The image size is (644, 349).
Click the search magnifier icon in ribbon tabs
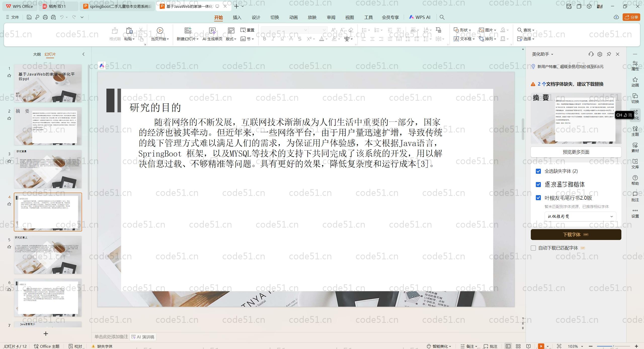tap(442, 17)
